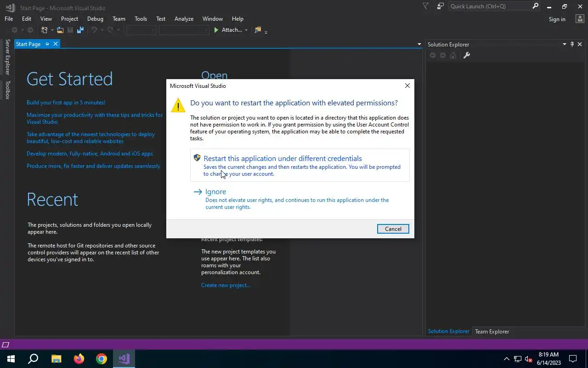Switch to the Solution Explorer bottom tab

point(448,331)
